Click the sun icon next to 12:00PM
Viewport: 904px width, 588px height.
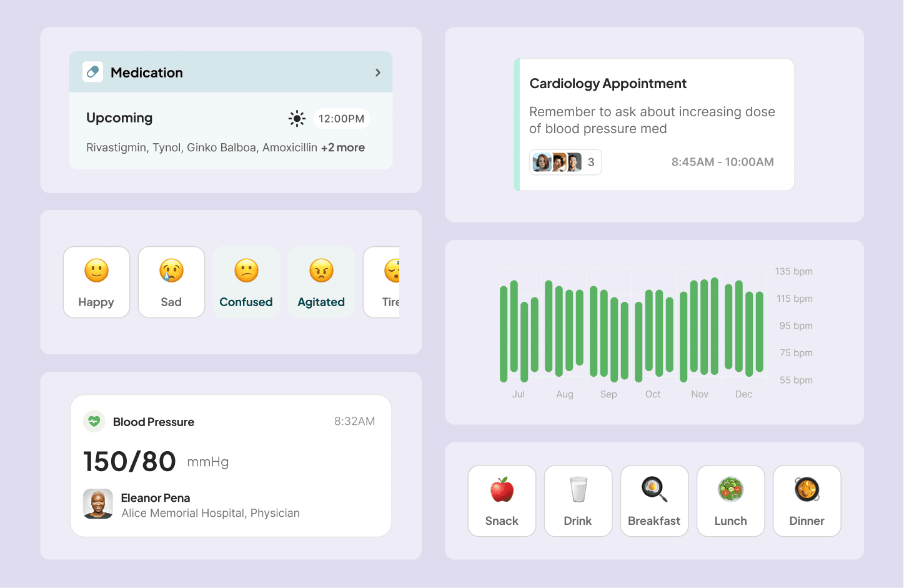pyautogui.click(x=297, y=119)
